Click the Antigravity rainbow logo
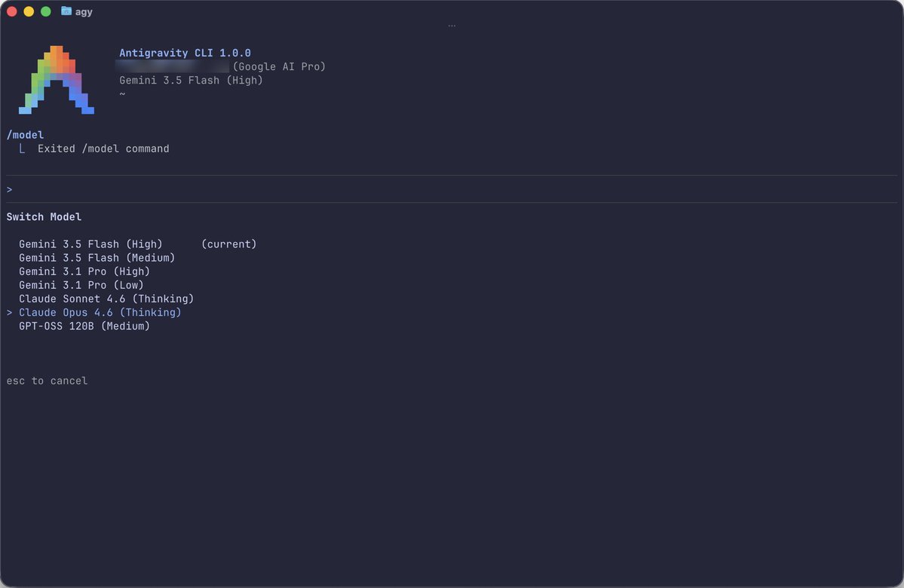 [57, 80]
